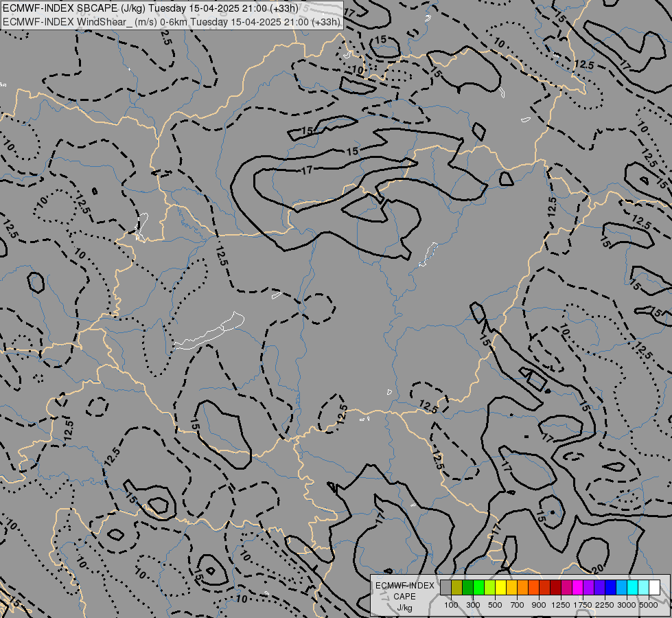Click the '20' contour label near the legend

pos(599,569)
